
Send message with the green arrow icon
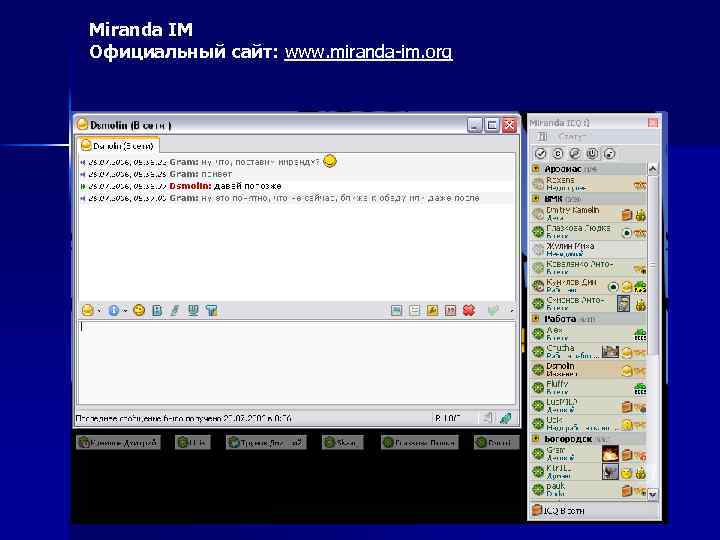click(493, 311)
